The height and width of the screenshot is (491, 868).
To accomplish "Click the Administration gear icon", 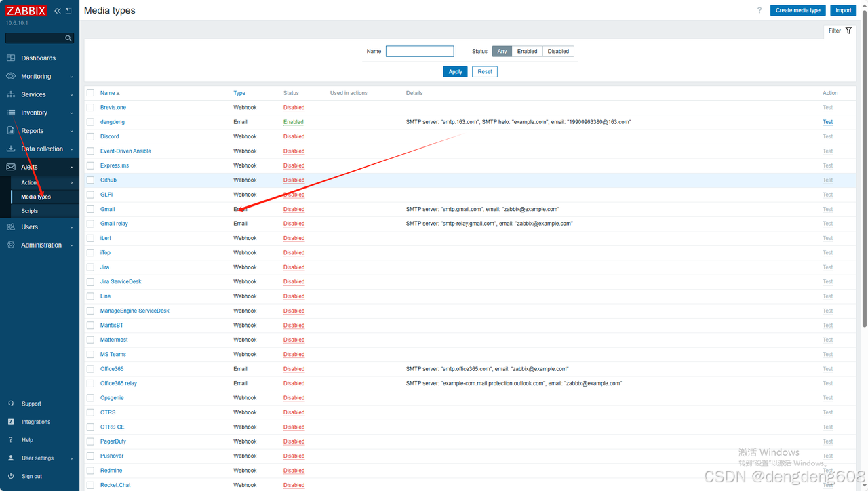I will click(x=11, y=245).
